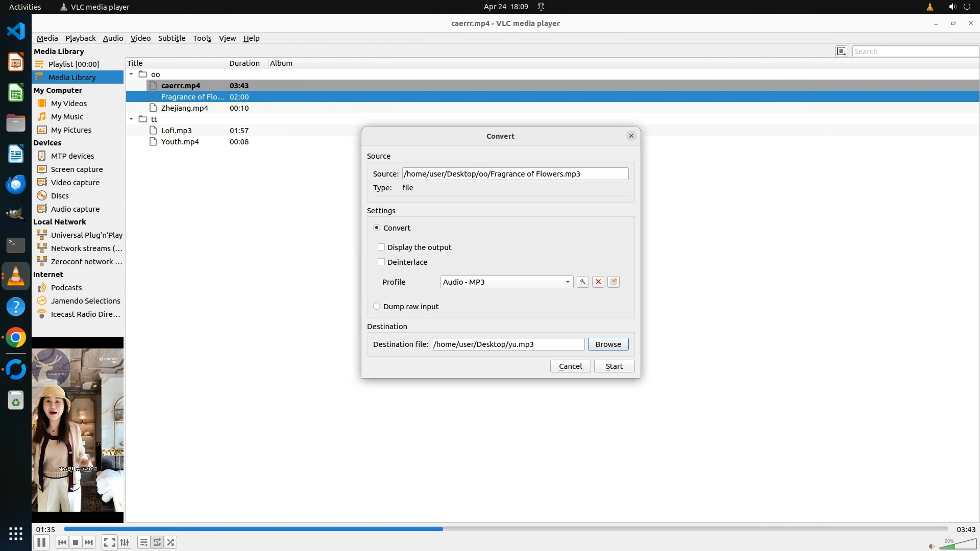Click Browse for destination file
Viewport: 980px width, 551px height.
click(608, 344)
